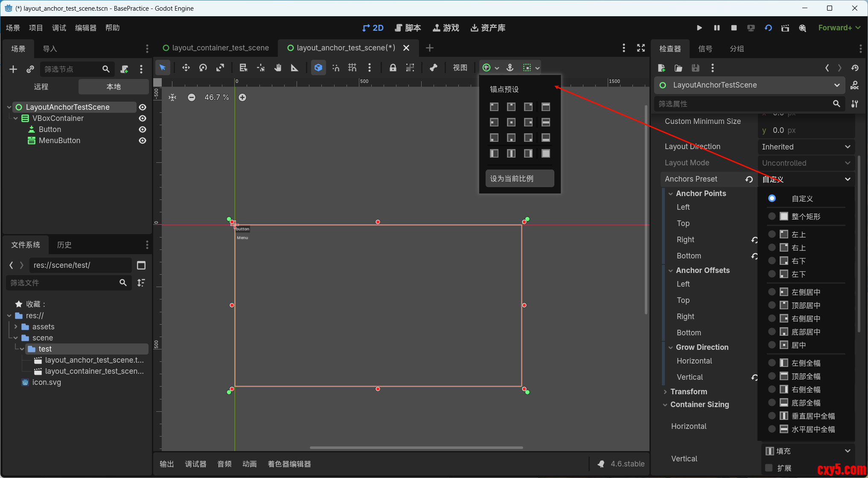Attach script to selected node

click(x=124, y=69)
